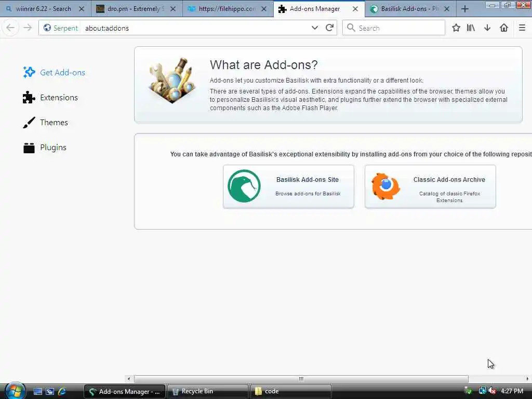Viewport: 532px width, 399px height.
Task: Open a new tab with plus button
Action: [465, 9]
